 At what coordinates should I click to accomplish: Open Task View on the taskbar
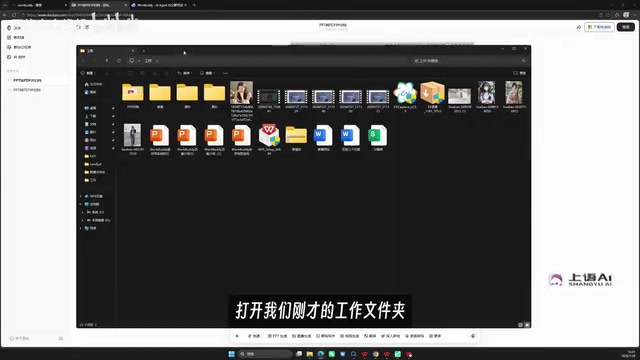pyautogui.click(x=299, y=354)
